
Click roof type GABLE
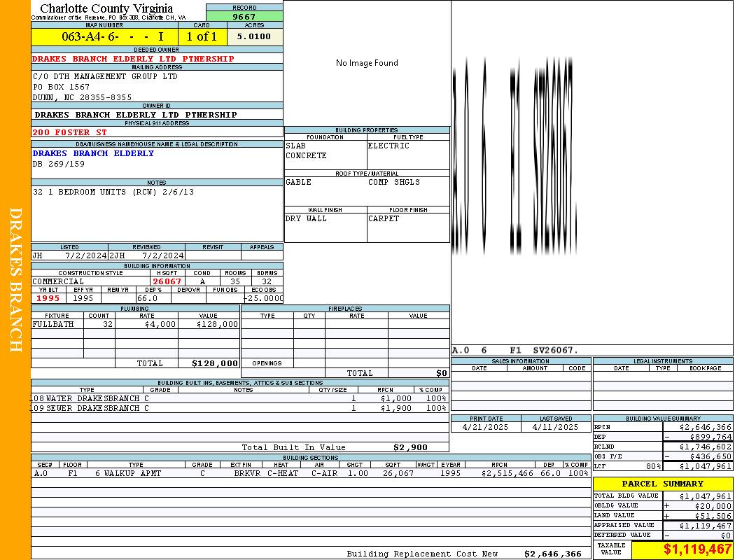pos(298,182)
